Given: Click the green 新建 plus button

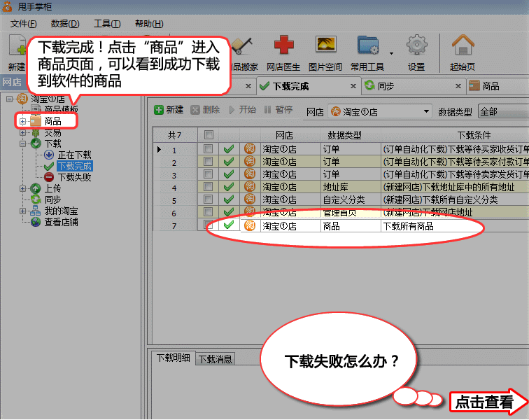Looking at the screenshot, I should click(169, 110).
